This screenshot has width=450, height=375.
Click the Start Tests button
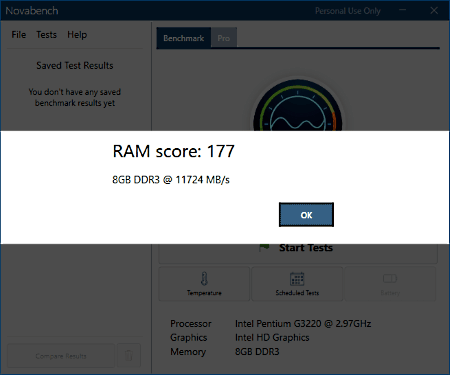[298, 253]
